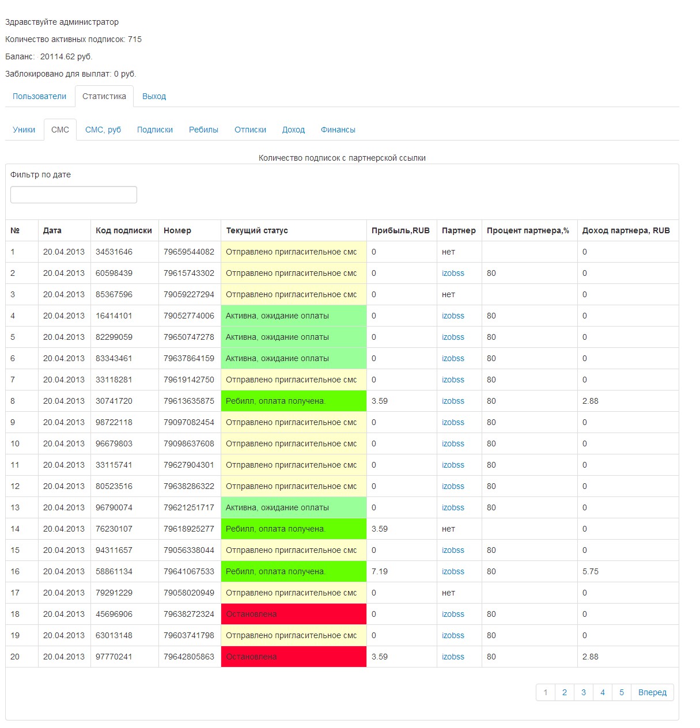Viewport: 700px width, 728px height.
Task: Click partner income value 5.75
Action: (x=591, y=571)
